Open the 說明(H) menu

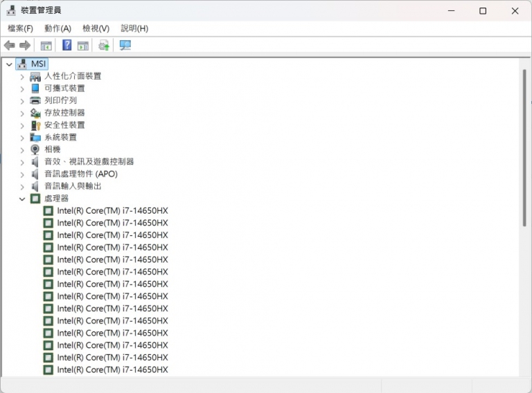pyautogui.click(x=134, y=28)
